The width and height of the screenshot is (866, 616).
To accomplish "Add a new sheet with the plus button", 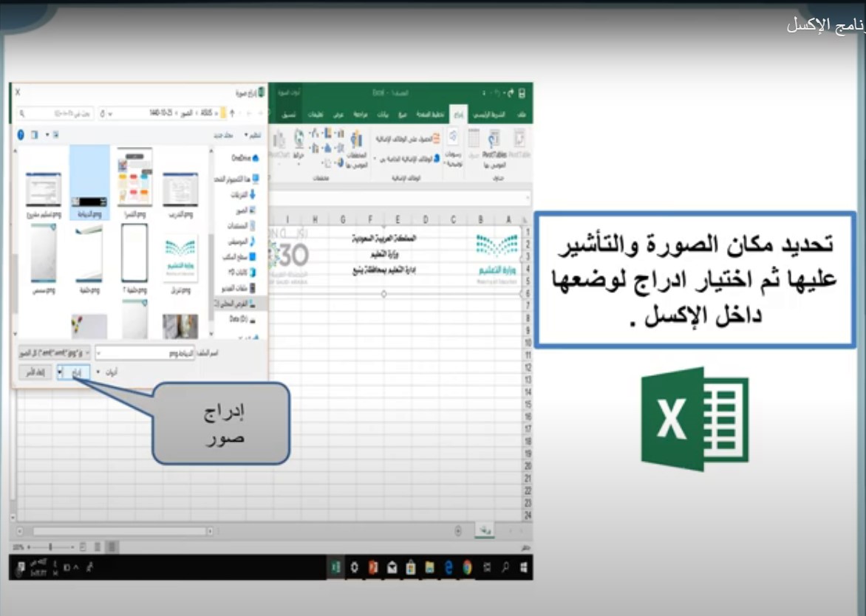I will (x=458, y=531).
